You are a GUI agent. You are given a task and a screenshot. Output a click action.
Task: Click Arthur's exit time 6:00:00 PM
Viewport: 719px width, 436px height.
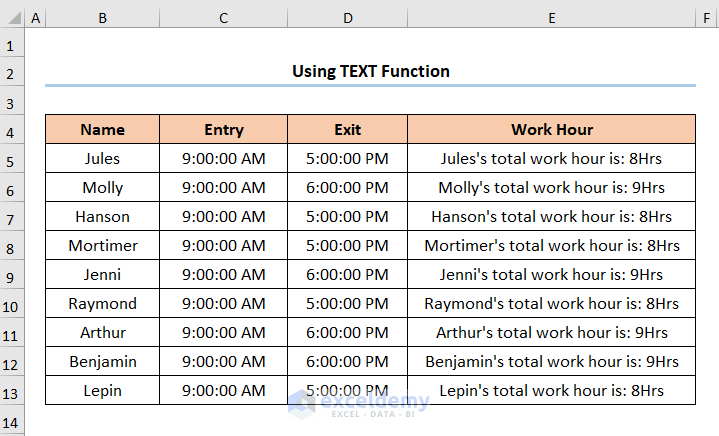[x=348, y=332]
